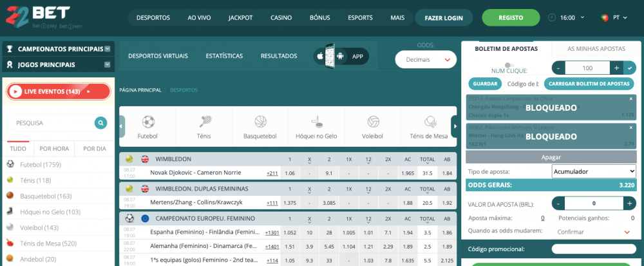644x266 pixels.
Task: Open the 16:00 time zone dropdown
Action: [573, 17]
